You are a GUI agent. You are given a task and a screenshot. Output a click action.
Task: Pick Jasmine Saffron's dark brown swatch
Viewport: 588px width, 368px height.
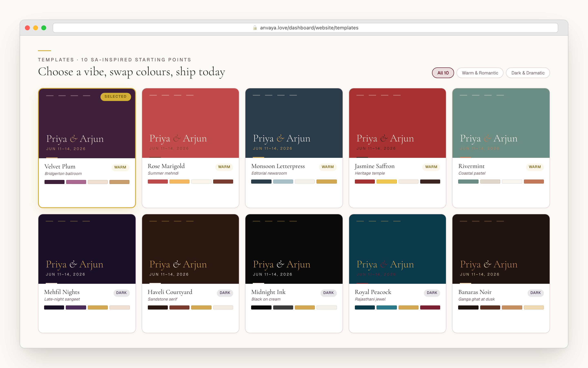click(x=430, y=182)
